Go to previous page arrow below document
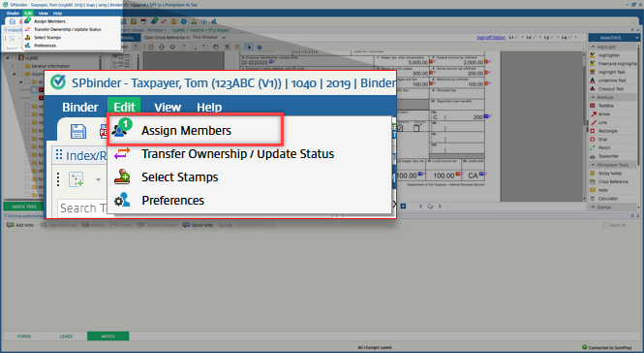The height and width of the screenshot is (353, 644). pos(420,207)
